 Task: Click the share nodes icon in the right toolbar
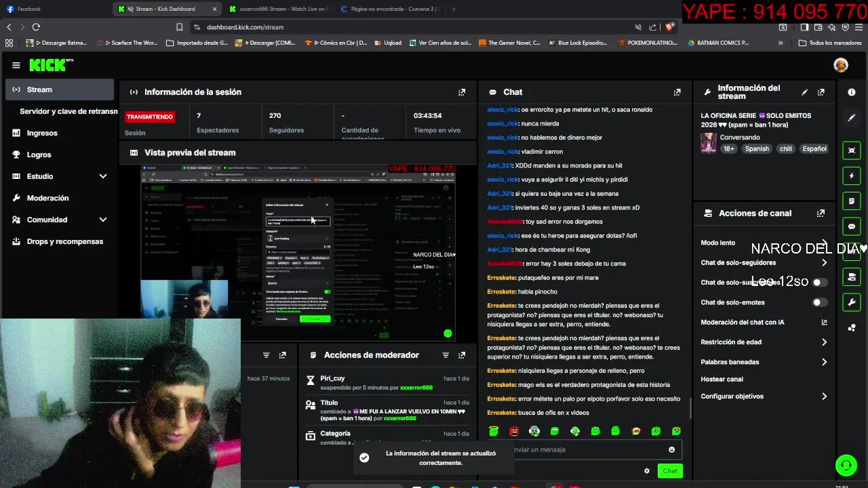(x=852, y=327)
